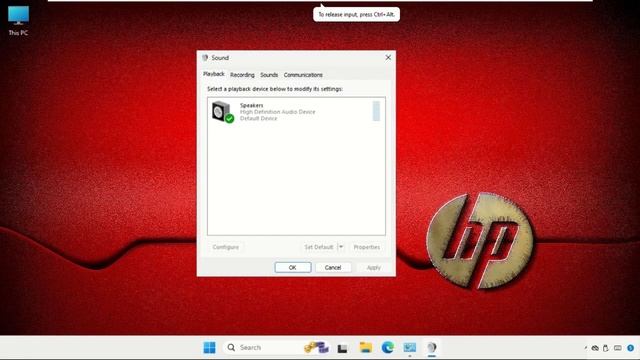Click the keyboard tray icon
This screenshot has height=360, width=640.
click(618, 348)
